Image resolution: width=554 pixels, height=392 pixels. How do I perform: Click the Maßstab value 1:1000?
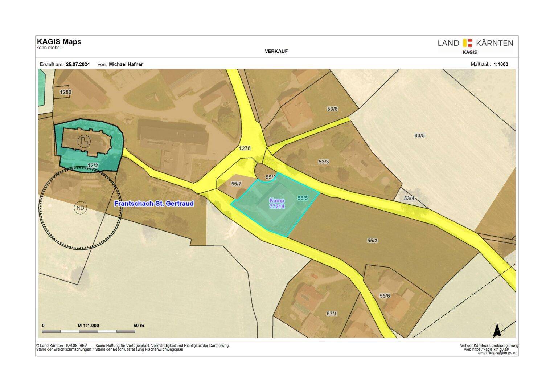501,64
